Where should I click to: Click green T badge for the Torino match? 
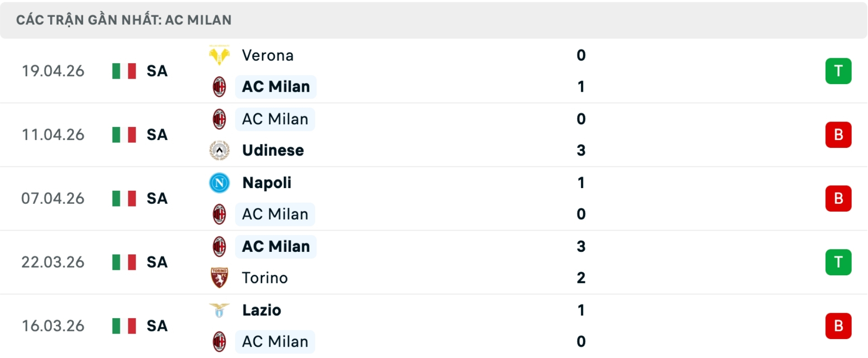coord(838,262)
